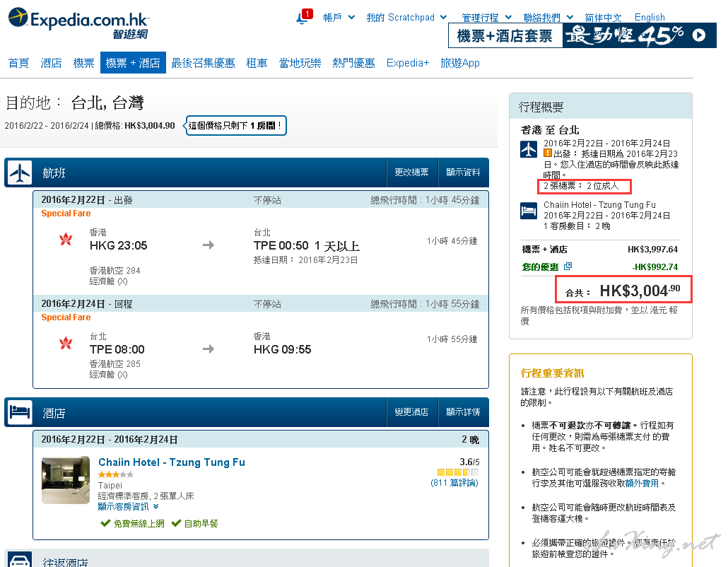
Task: Click the package price HK$3,997.64
Action: coord(652,250)
